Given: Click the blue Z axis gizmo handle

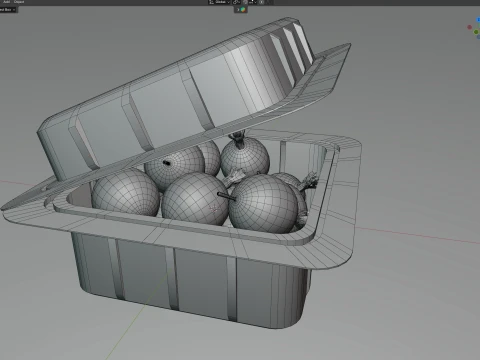Looking at the screenshot, I should point(478,19).
